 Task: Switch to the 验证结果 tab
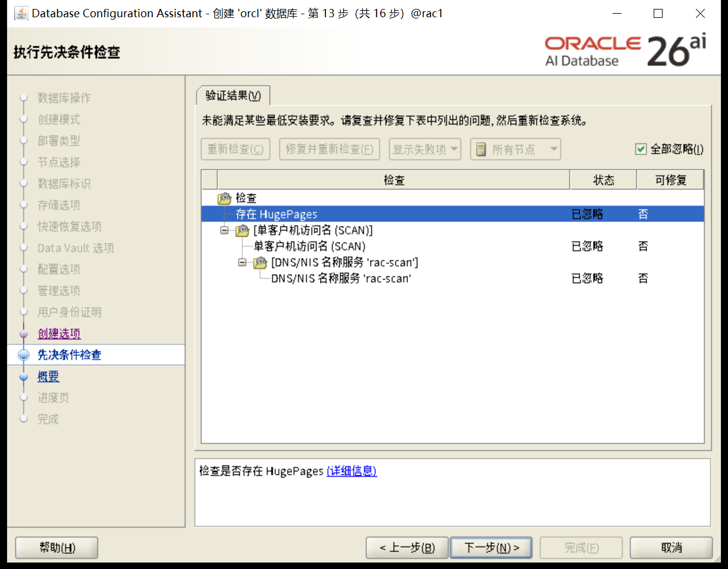pos(233,96)
